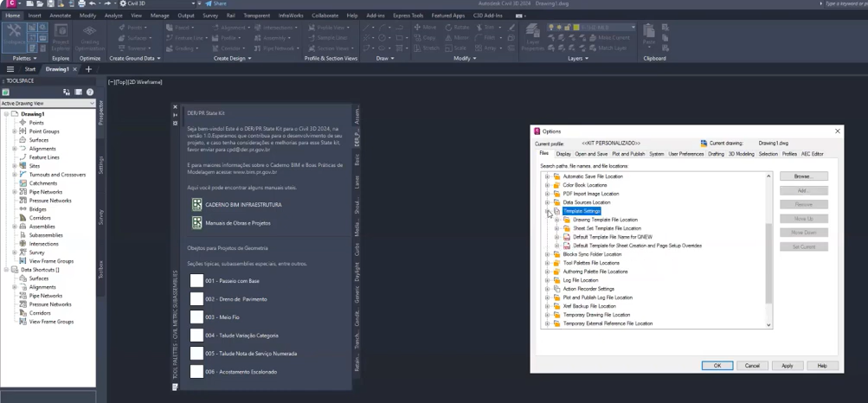
Task: Open the Toolspace palette icon in ribbon
Action: [13, 36]
